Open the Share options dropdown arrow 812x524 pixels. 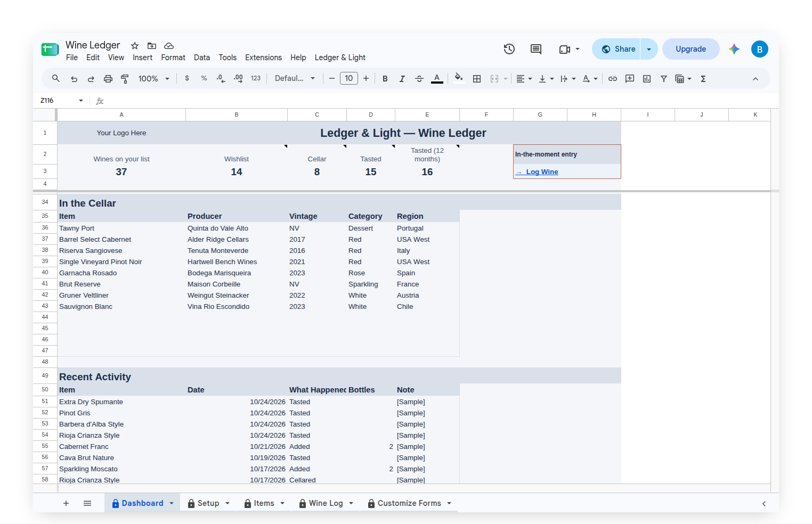pyautogui.click(x=649, y=49)
